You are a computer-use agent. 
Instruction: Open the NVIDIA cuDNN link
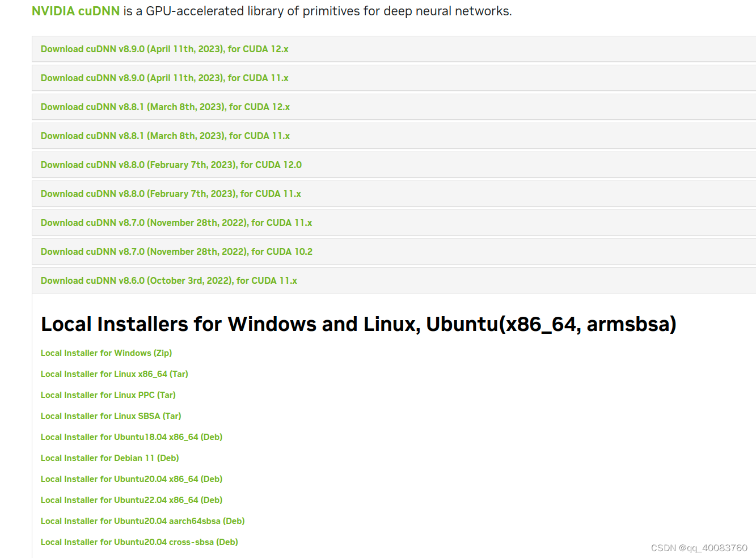[x=75, y=10]
